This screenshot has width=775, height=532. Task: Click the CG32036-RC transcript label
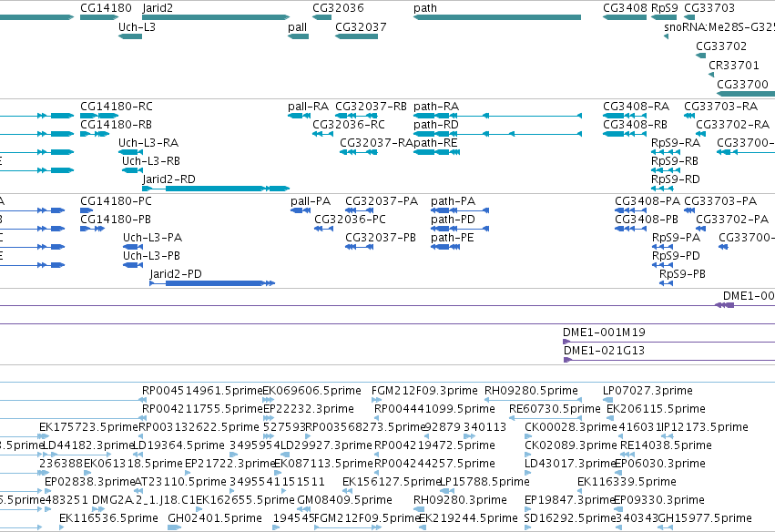(x=349, y=125)
